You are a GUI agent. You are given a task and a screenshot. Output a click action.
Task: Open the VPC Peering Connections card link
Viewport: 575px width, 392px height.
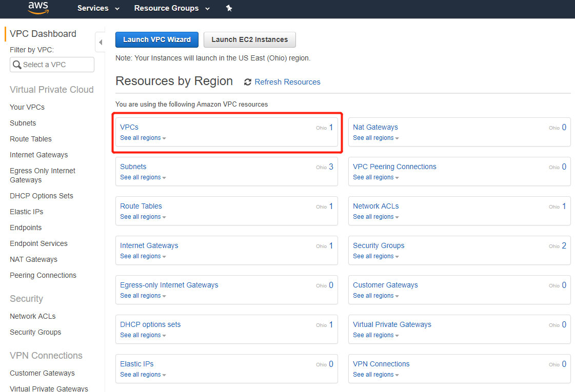394,167
